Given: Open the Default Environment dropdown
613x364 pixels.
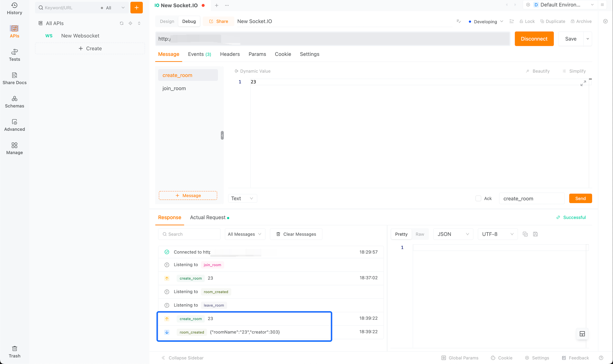Looking at the screenshot, I should click(x=564, y=5).
